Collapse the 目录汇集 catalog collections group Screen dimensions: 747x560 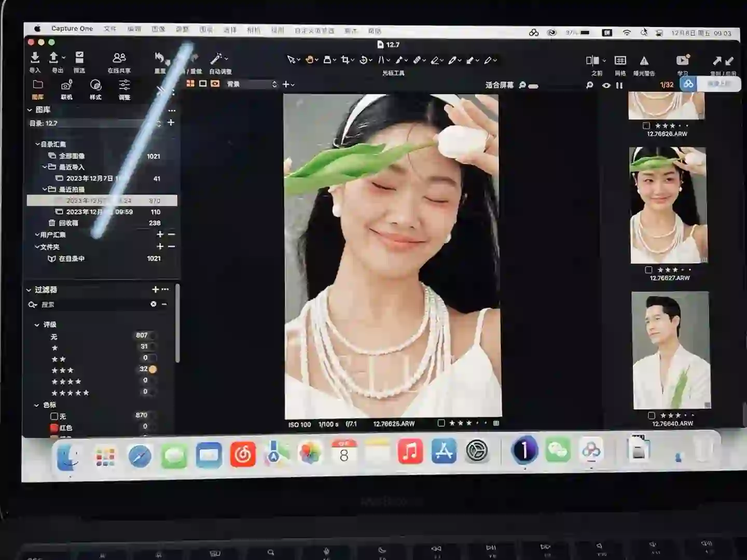[x=37, y=144]
